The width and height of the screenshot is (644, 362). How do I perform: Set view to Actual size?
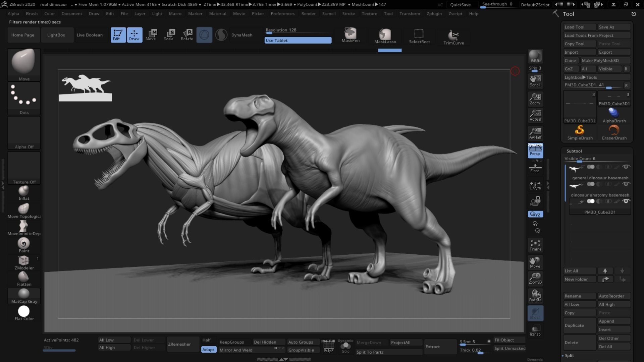535,115
